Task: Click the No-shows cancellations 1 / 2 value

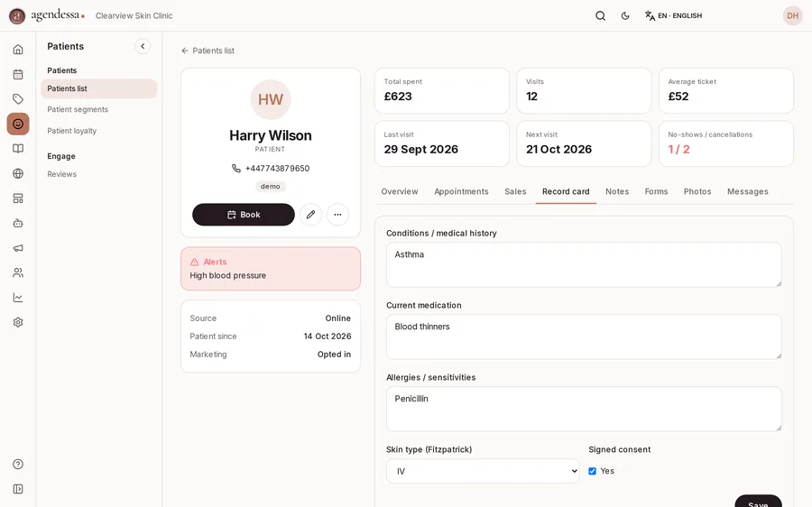Action: click(x=678, y=149)
